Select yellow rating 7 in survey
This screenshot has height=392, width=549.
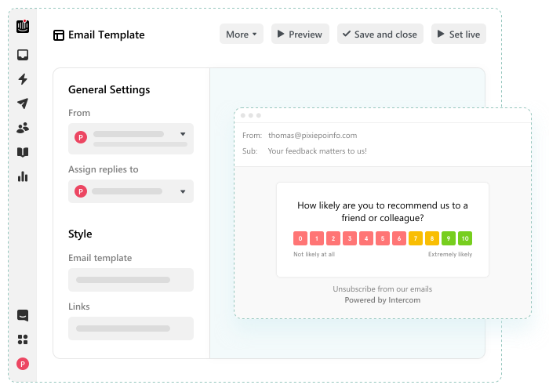[x=416, y=238]
